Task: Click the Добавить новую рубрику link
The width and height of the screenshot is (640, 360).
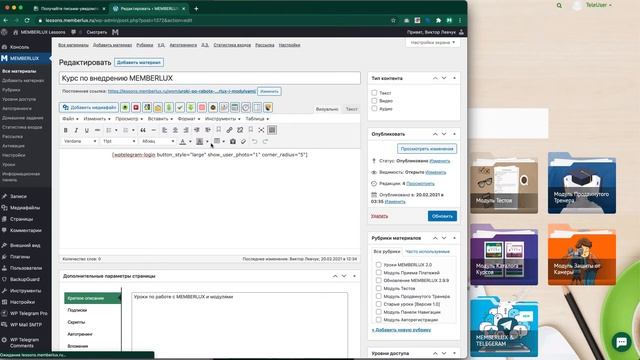Action: click(401, 330)
